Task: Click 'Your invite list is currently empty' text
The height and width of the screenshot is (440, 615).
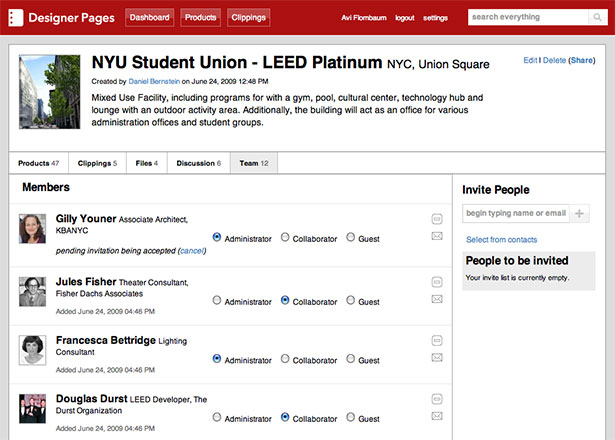Action: click(517, 278)
